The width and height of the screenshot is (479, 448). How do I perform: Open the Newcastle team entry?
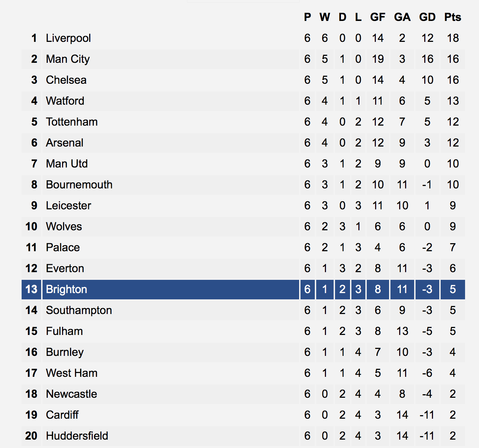[x=71, y=394]
